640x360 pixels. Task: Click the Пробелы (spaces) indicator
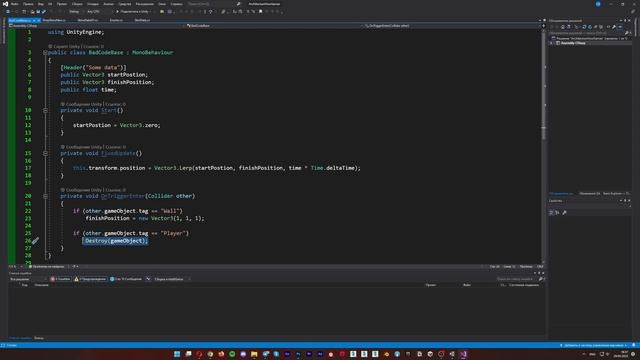[x=526, y=267]
